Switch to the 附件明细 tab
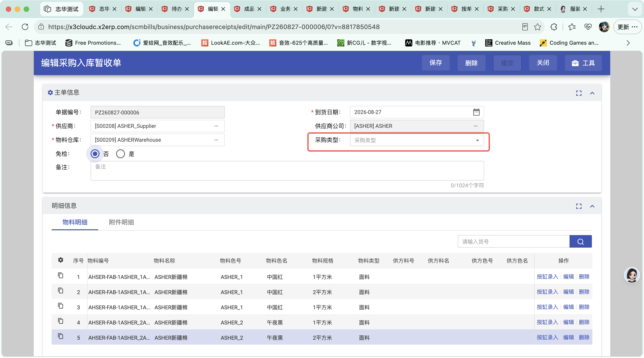Image resolution: width=644 pixels, height=358 pixels. point(121,222)
